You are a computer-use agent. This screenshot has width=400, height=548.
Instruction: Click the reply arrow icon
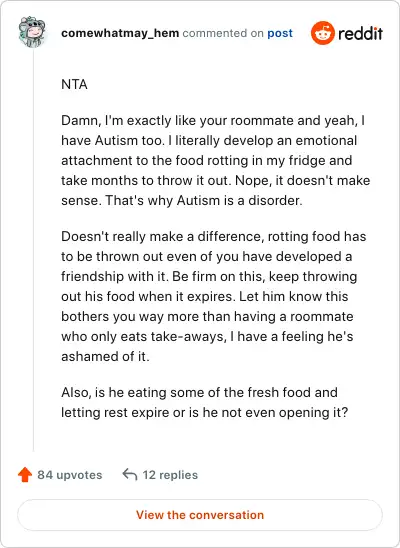pos(130,475)
